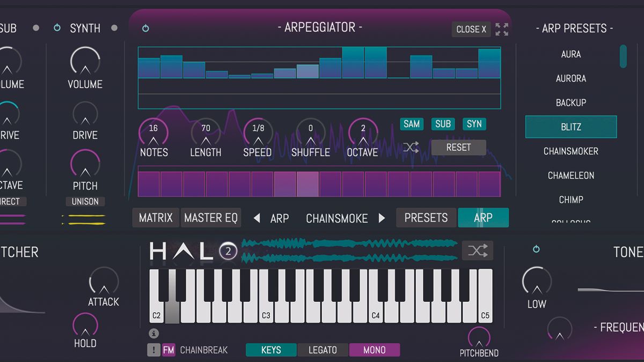
Task: Click the exclamation mark icon
Action: pos(153,350)
